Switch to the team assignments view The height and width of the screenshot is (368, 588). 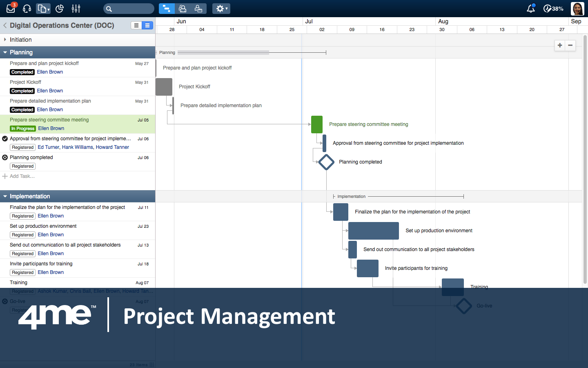pyautogui.click(x=198, y=9)
